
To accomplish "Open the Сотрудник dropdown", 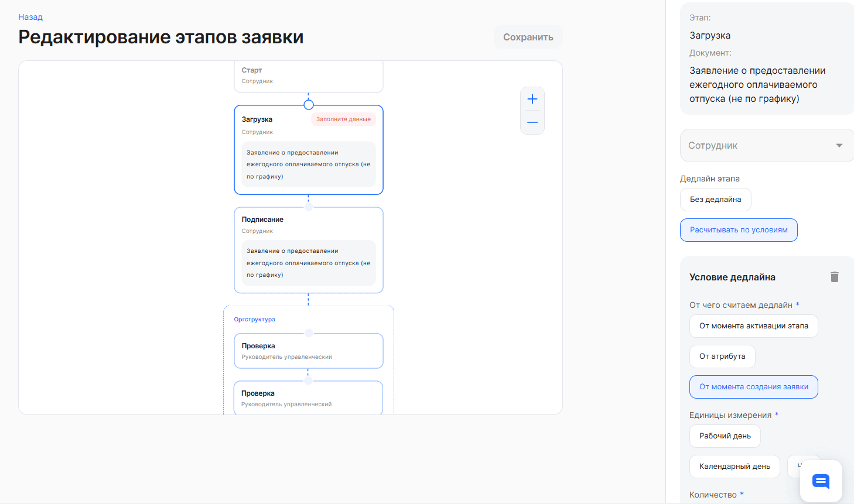I will tap(767, 145).
